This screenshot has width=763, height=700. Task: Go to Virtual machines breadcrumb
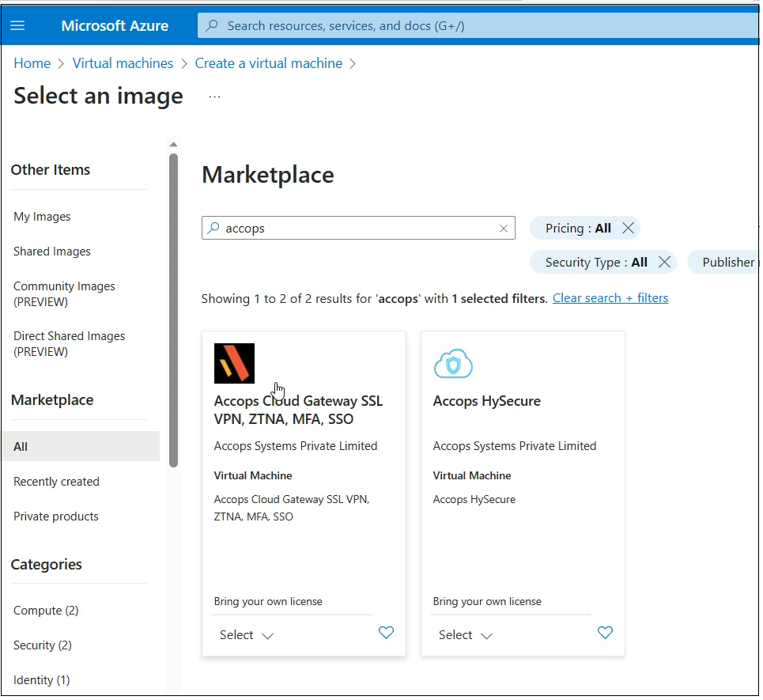[123, 63]
